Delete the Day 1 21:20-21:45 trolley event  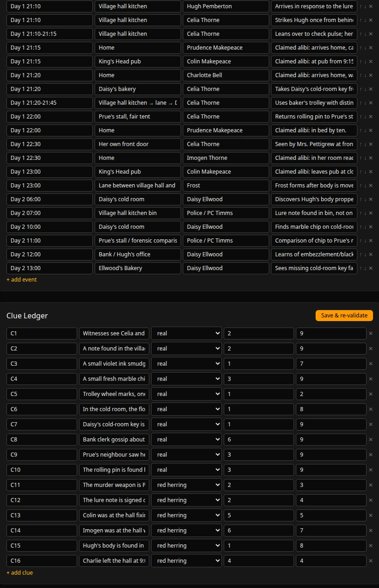point(371,103)
